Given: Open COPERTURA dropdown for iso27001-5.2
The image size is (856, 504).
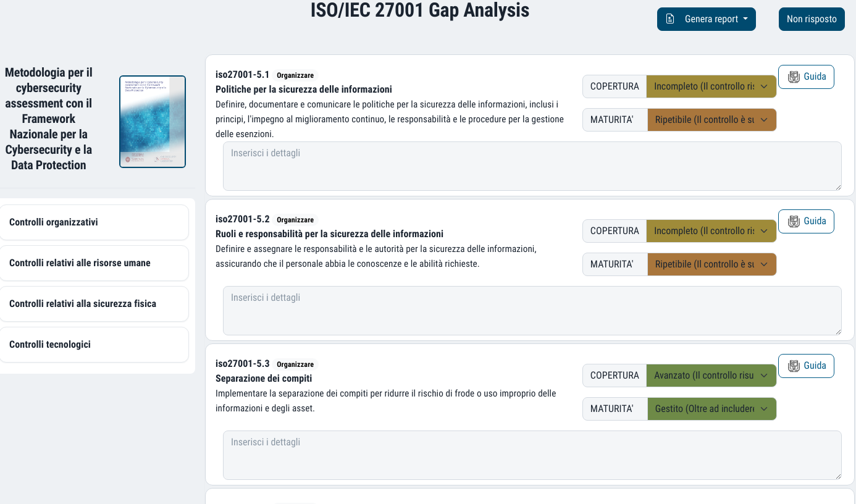Looking at the screenshot, I should point(711,231).
